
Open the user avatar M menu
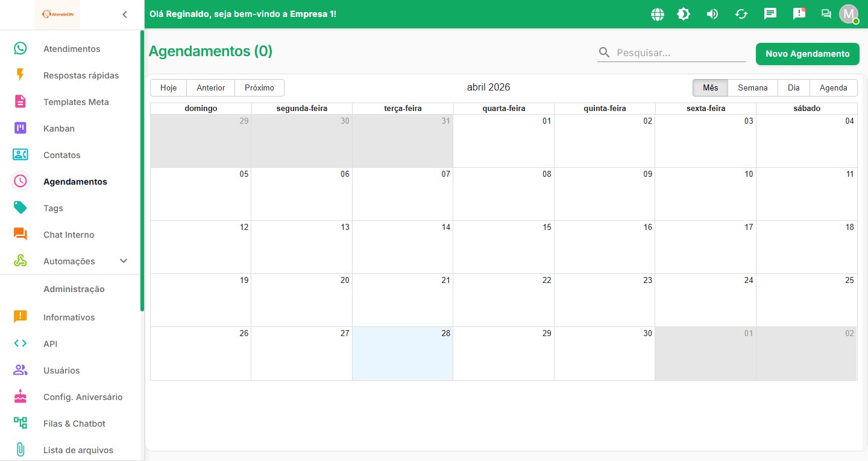849,14
